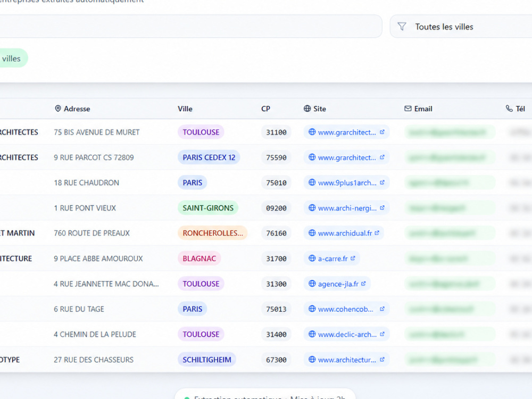
Task: Click globe icon before www.archidual.fr
Action: pos(312,233)
